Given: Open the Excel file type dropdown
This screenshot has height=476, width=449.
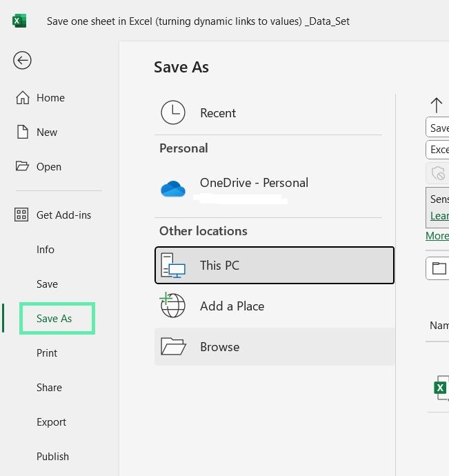Looking at the screenshot, I should coord(437,150).
